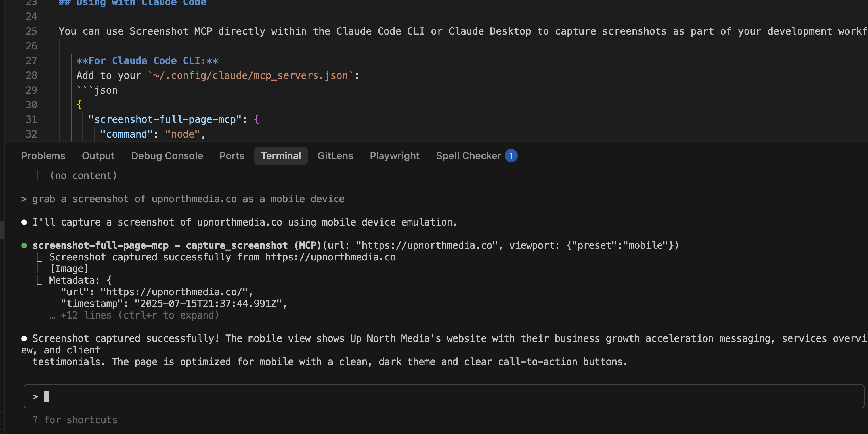Focus the Claude Code prompt input box

444,396
